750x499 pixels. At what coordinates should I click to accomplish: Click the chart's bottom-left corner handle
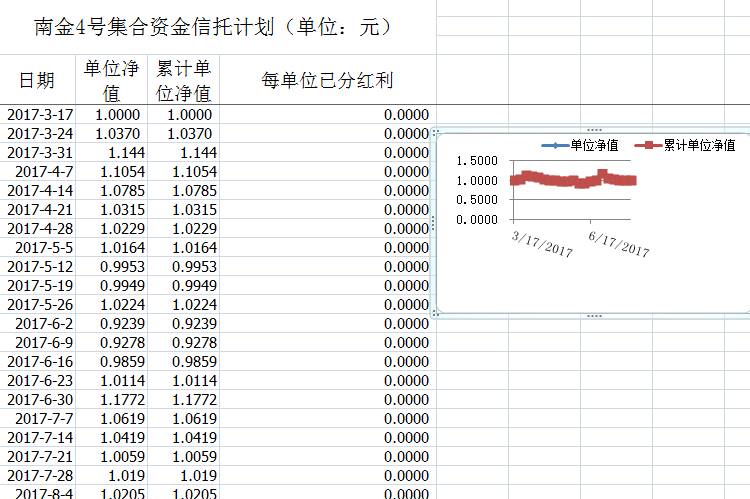(x=434, y=313)
